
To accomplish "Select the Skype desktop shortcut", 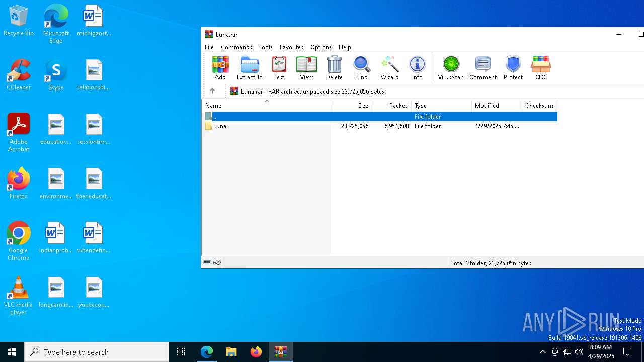I will pyautogui.click(x=56, y=75).
